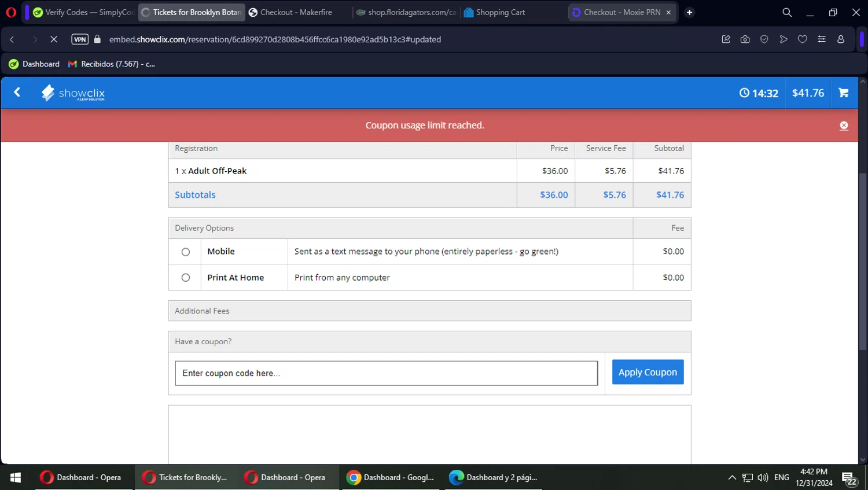
Task: Expand hidden system tray icons
Action: coord(732,477)
